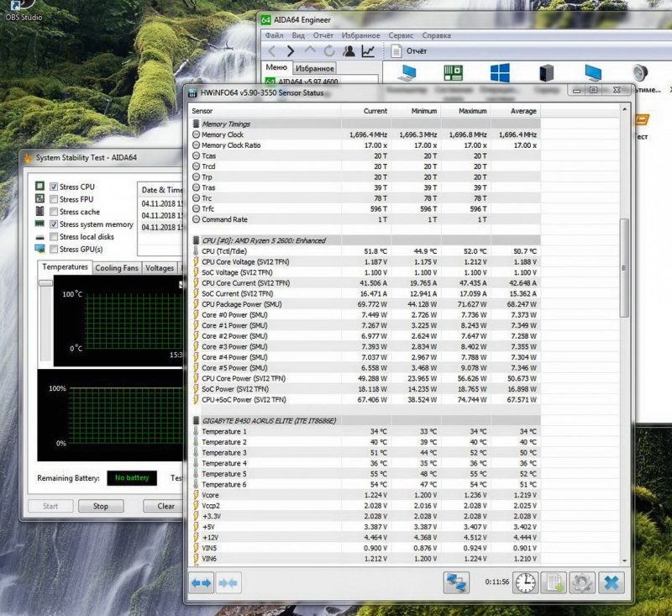The image size is (672, 616).
Task: Toggle the Stress system memory checkbox
Action: tap(54, 224)
